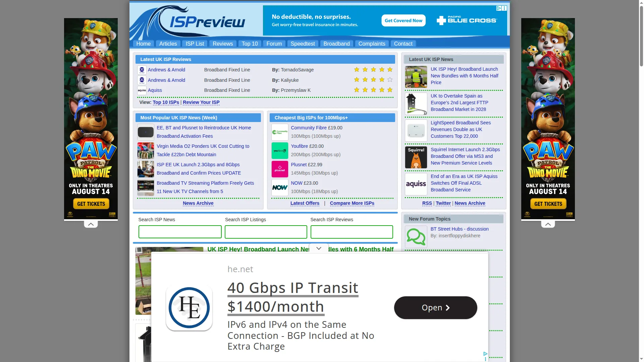Open the Review Your ISP link
The width and height of the screenshot is (644, 362).
201,102
